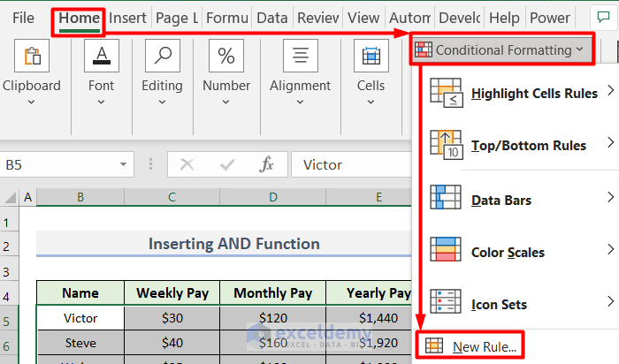Image resolution: width=619 pixels, height=364 pixels.
Task: Open the Name Box dropdown arrow
Action: pyautogui.click(x=123, y=164)
